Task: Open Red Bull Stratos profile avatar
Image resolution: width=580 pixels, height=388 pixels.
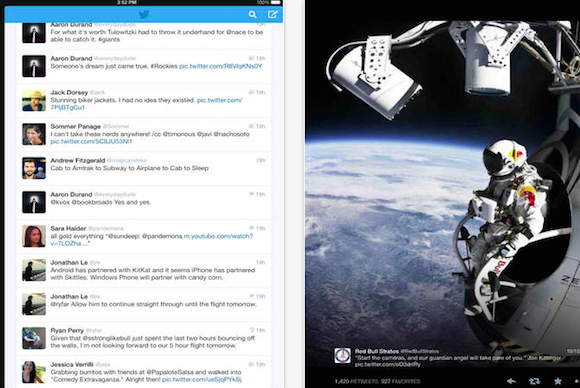Action: [x=343, y=355]
